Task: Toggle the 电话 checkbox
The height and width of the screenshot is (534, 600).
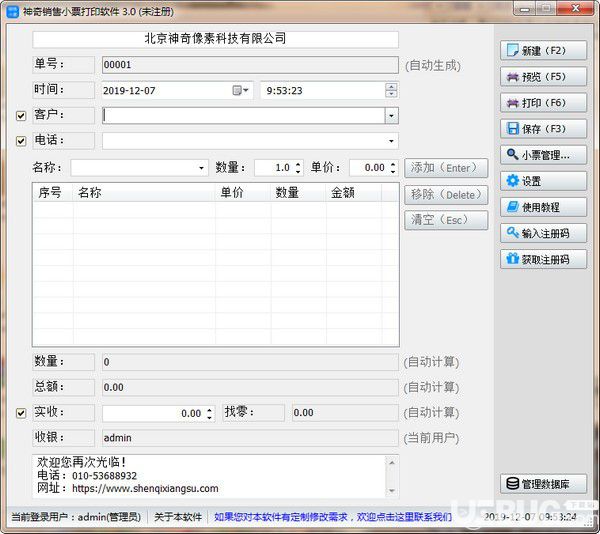Action: [x=21, y=141]
